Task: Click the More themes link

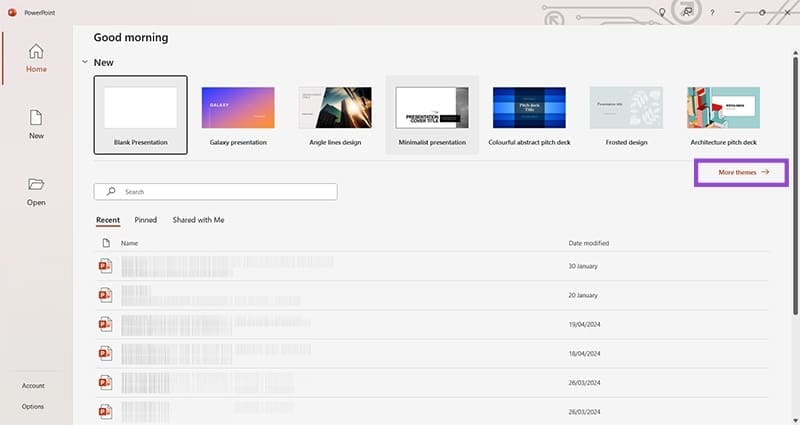Action: pos(743,172)
